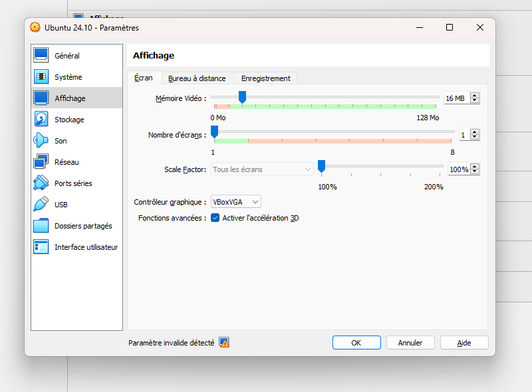Click the Paramètre invalide détecté text
The width and height of the screenshot is (532, 392).
[172, 343]
